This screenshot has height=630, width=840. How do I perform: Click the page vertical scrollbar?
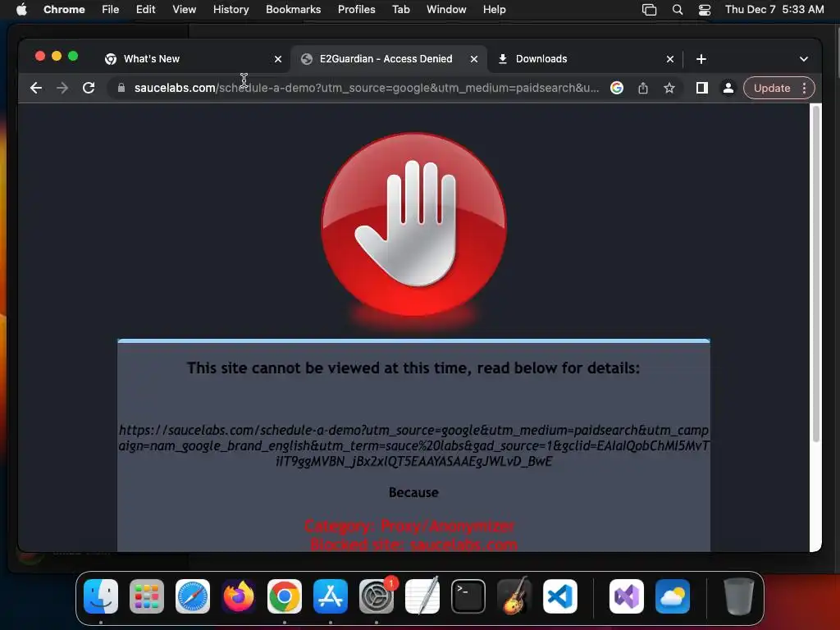816,273
